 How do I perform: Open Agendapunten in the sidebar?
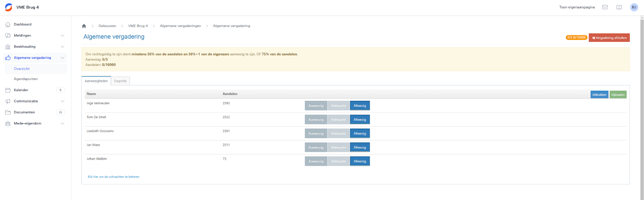26,79
